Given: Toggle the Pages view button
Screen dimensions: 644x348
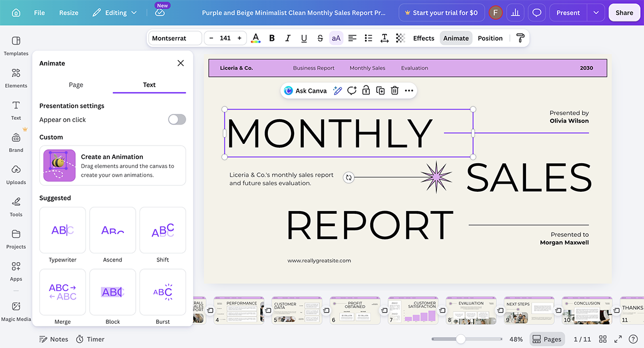Looking at the screenshot, I should click(547, 339).
